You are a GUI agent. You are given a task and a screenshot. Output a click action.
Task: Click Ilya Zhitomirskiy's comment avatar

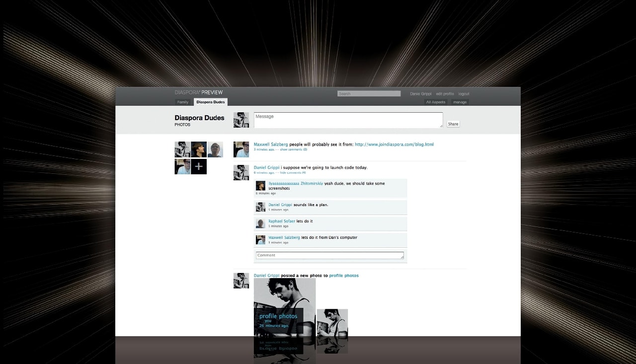point(260,186)
